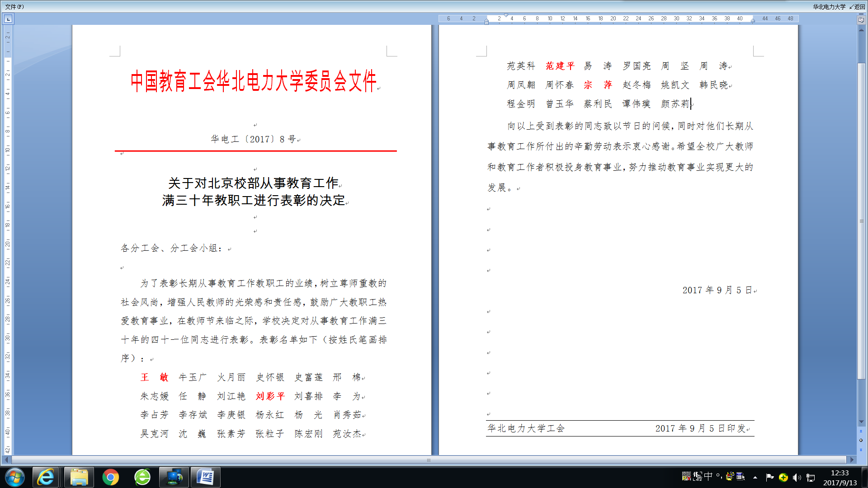868x488 pixels.
Task: Click the IME tools icon in the language bar
Action: point(730,476)
